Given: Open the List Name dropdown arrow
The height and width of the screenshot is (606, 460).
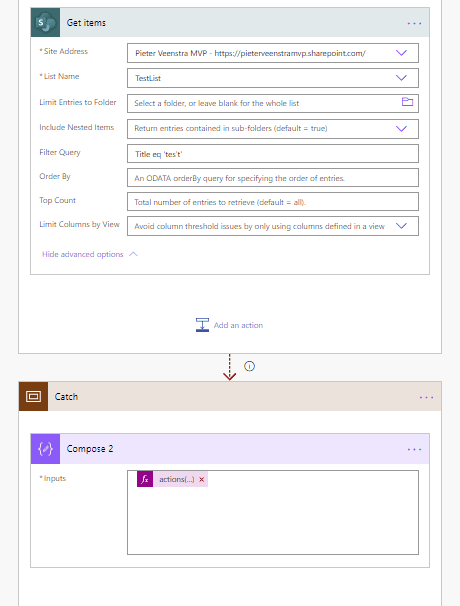Looking at the screenshot, I should pyautogui.click(x=401, y=78).
